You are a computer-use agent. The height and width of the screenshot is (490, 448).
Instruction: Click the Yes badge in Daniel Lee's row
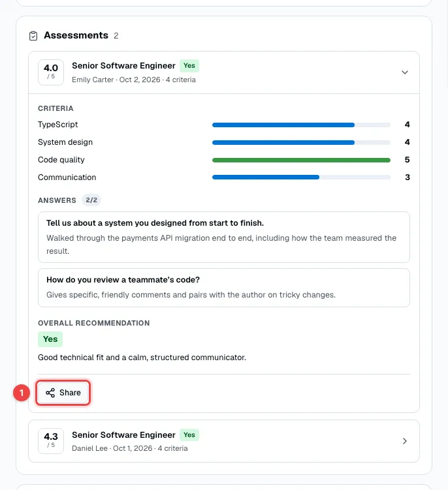point(189,435)
